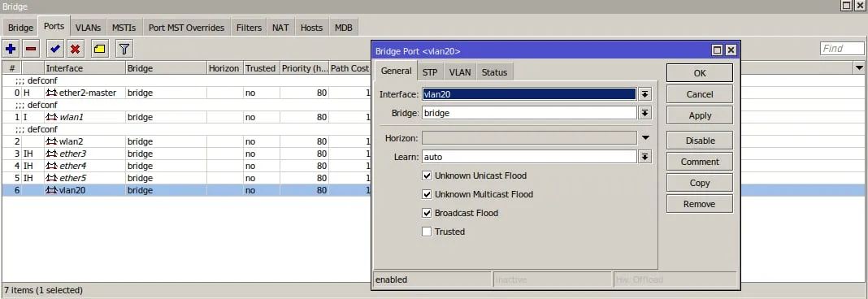Close the Bridge Port vlan20 dialog

tap(731, 51)
